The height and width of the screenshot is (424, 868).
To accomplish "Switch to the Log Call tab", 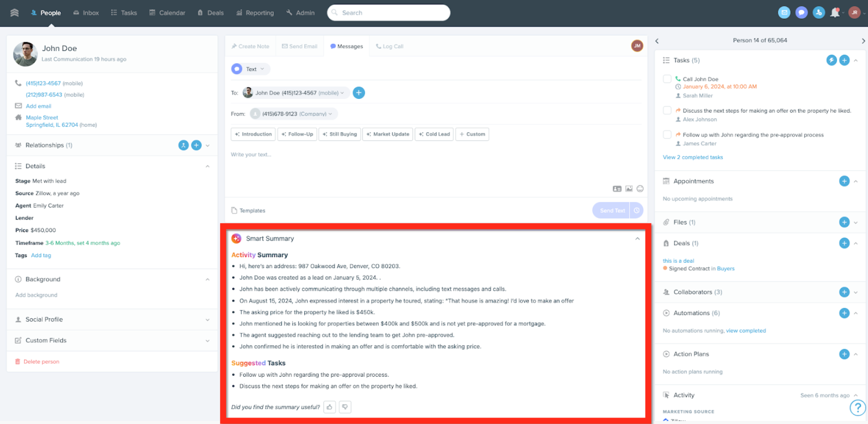I will [x=390, y=46].
